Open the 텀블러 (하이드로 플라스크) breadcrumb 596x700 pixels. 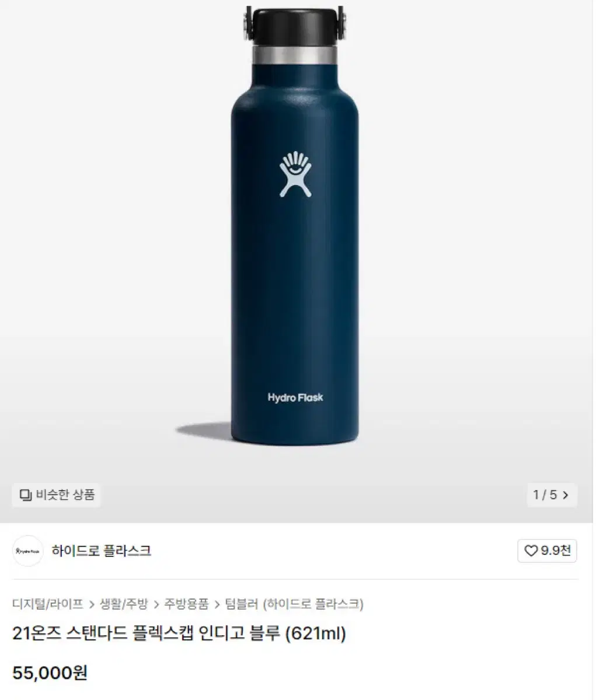(x=294, y=604)
